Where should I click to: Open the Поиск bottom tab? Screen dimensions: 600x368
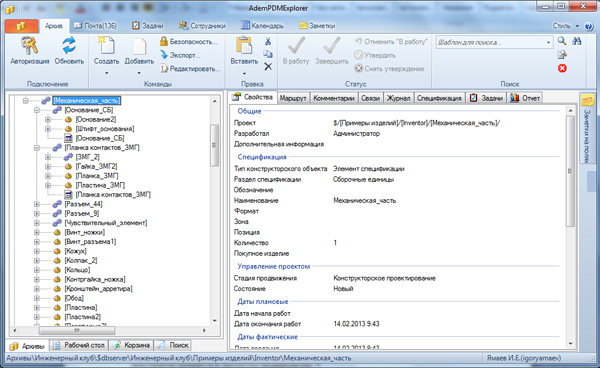tap(173, 345)
